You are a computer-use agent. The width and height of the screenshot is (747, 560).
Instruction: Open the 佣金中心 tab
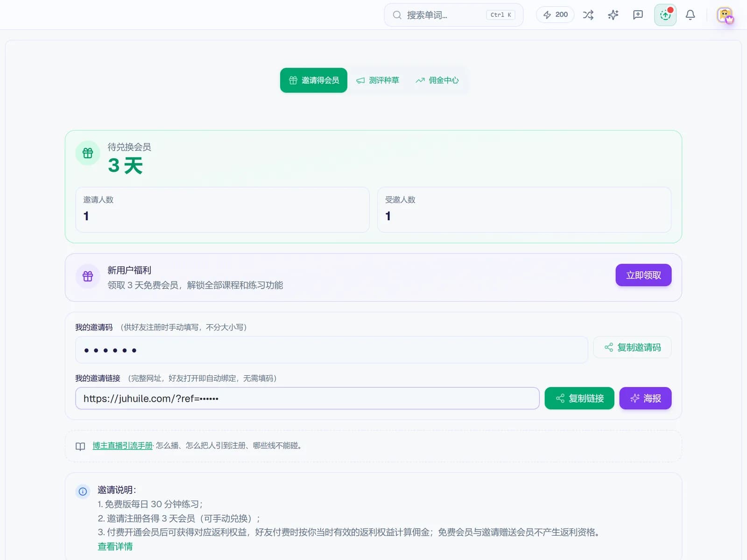(x=437, y=80)
